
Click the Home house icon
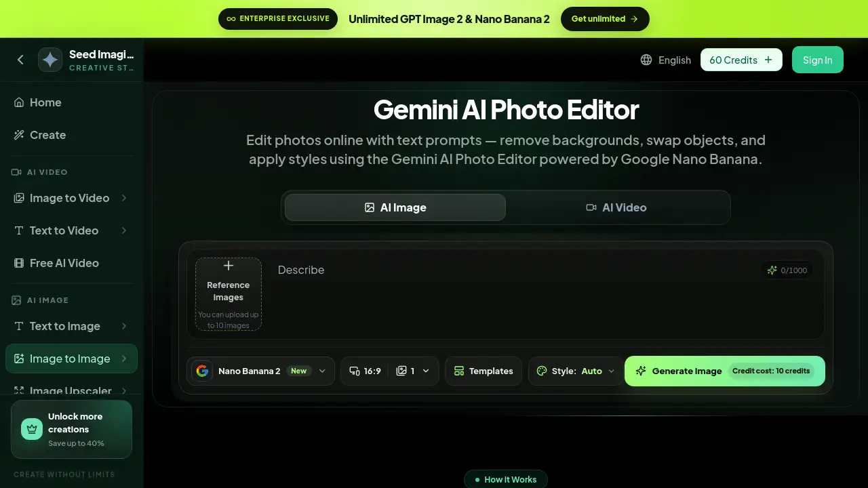[x=19, y=102]
